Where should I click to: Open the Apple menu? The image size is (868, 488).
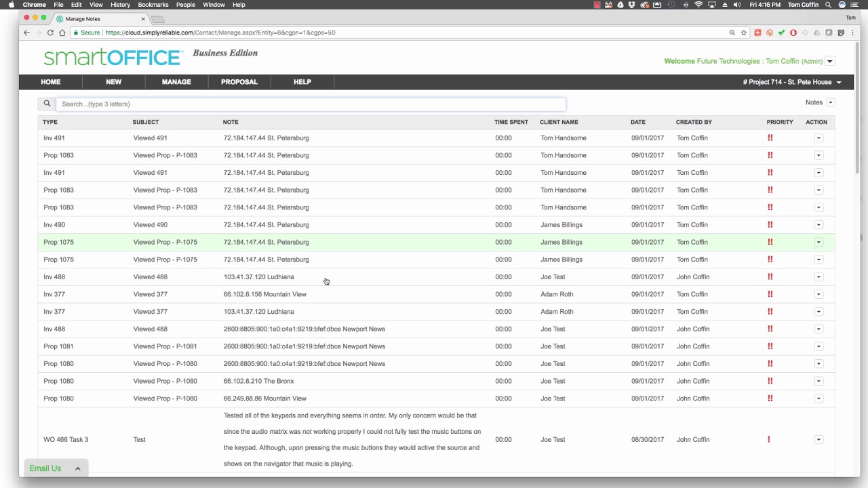[11, 5]
